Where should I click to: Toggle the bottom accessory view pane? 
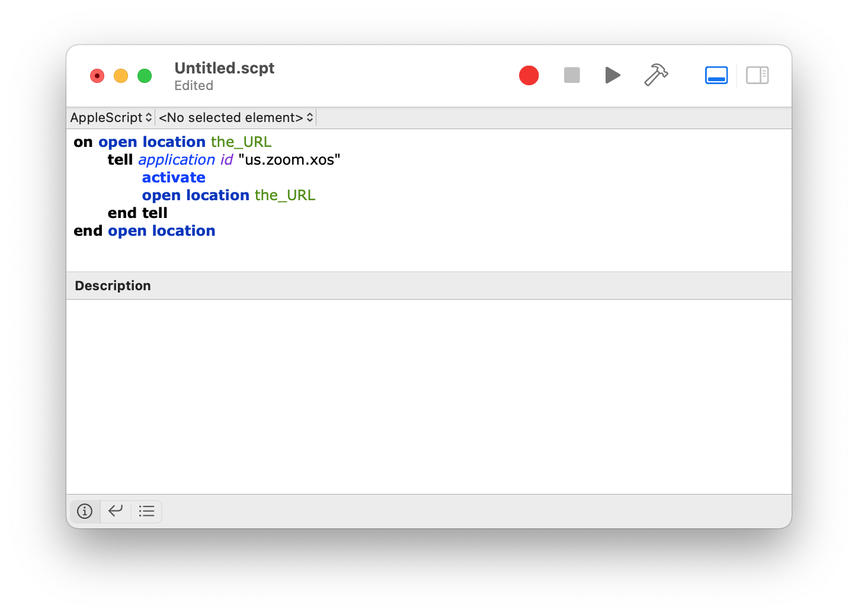716,75
